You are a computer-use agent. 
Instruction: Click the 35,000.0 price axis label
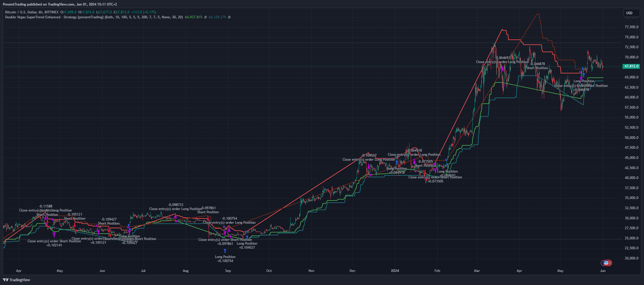pyautogui.click(x=632, y=198)
